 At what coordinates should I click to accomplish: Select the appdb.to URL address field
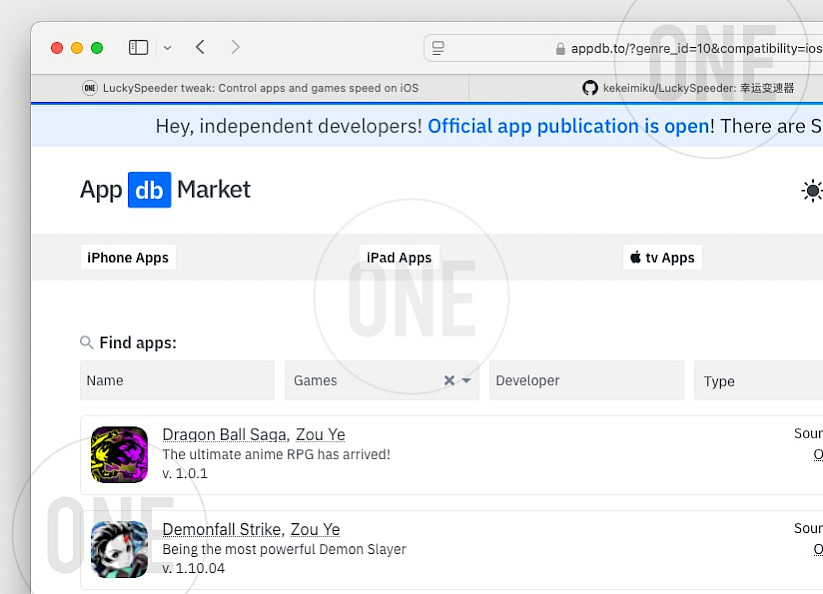(624, 48)
